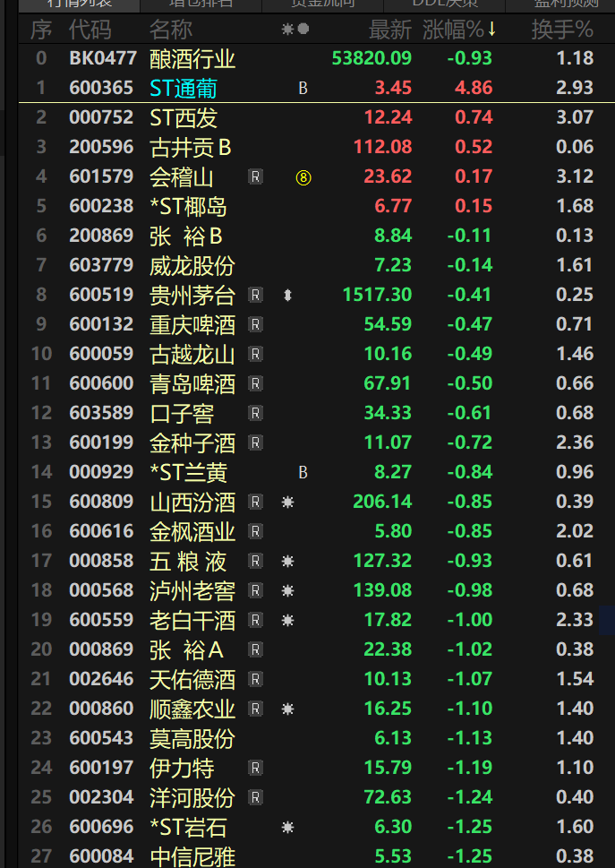Click the R badge beside 洋河股份
Image resolution: width=615 pixels, height=868 pixels.
pyautogui.click(x=255, y=797)
